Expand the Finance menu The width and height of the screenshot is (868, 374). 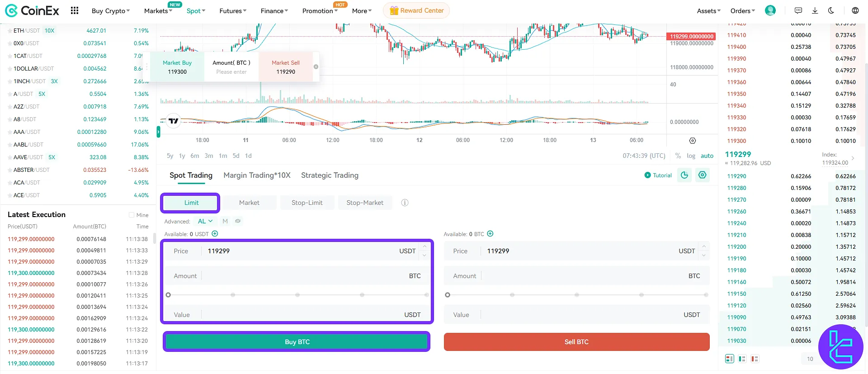point(274,11)
